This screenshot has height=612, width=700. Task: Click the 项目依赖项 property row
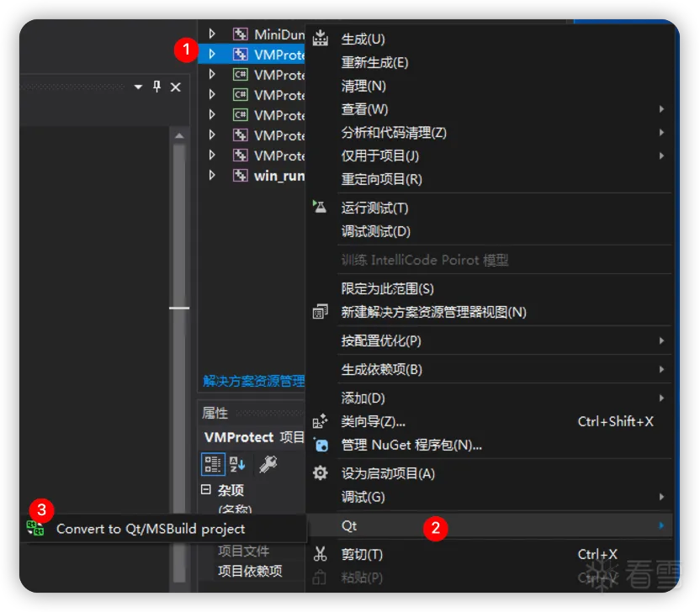coord(251,571)
